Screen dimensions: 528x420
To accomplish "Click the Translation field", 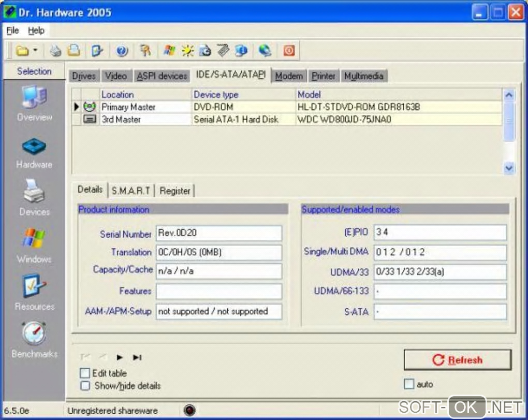I will [219, 252].
